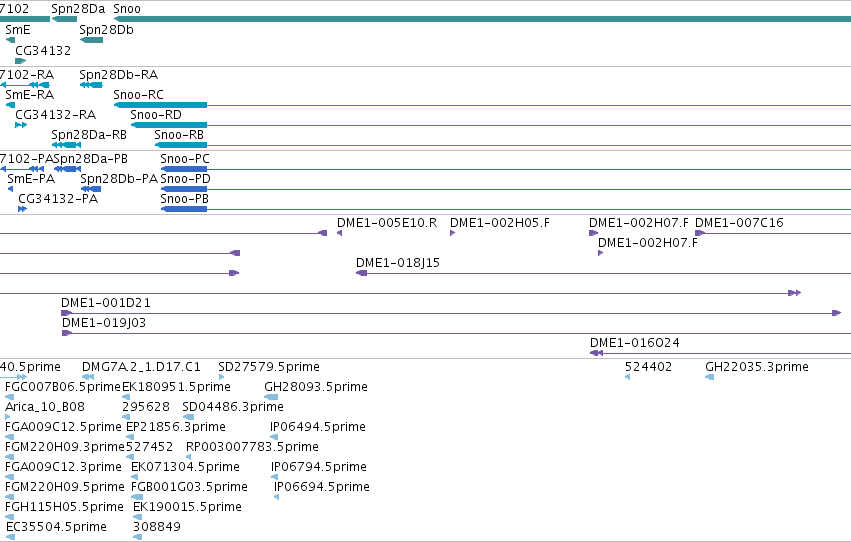Click the GH22035.3prime EST label

point(757,367)
